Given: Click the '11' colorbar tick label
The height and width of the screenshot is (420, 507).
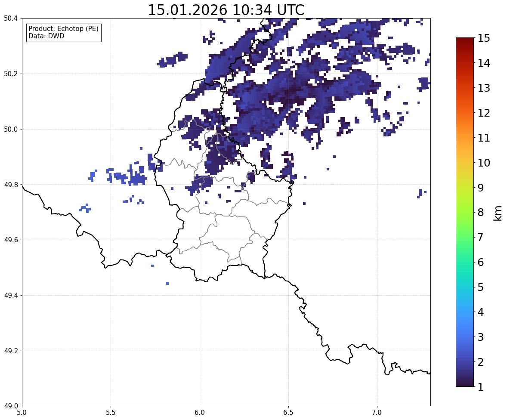Looking at the screenshot, I should tap(484, 138).
